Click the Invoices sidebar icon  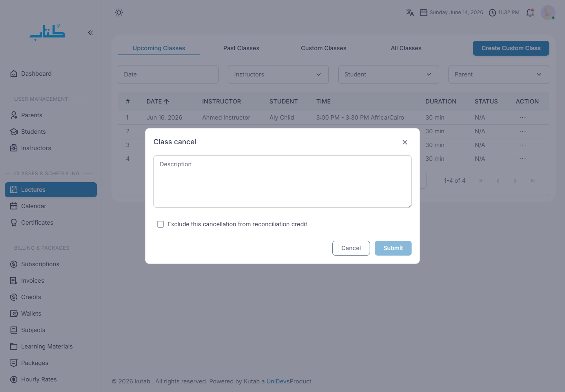click(14, 281)
